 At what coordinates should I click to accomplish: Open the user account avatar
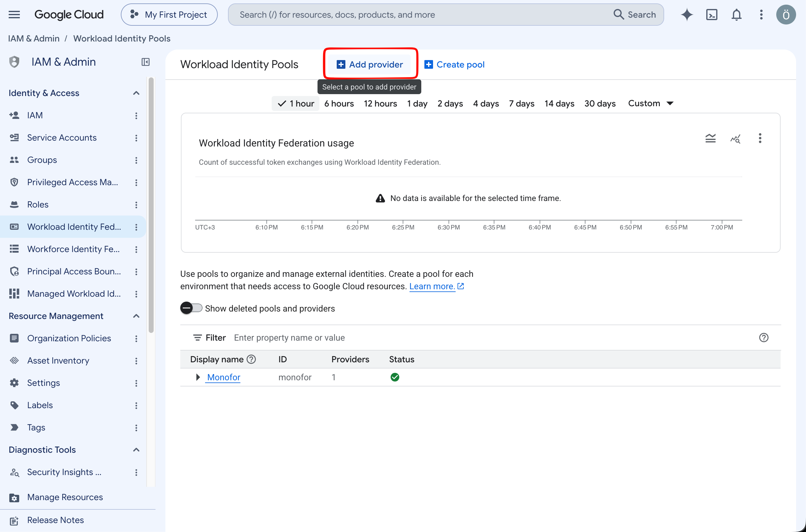point(786,15)
